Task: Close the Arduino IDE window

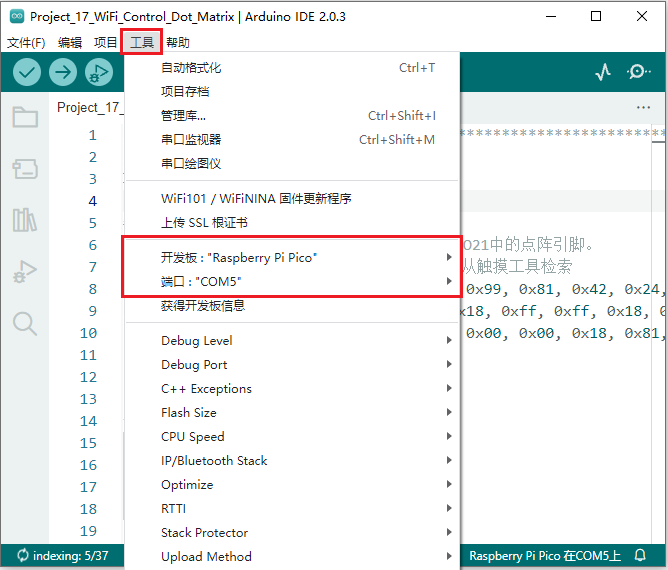Action: (642, 17)
